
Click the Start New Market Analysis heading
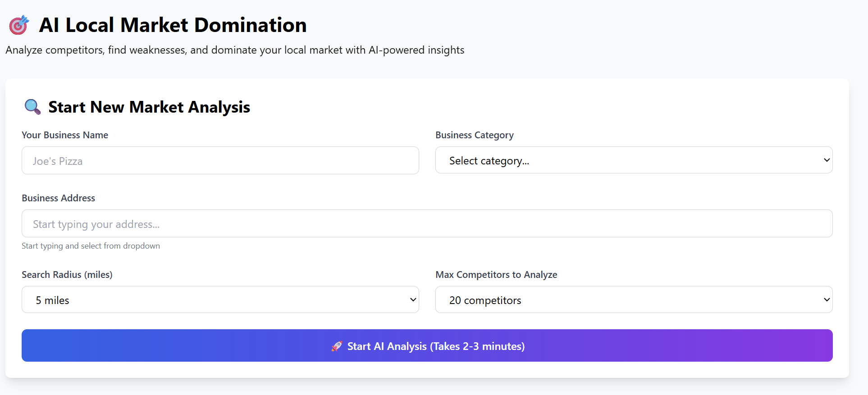point(149,107)
